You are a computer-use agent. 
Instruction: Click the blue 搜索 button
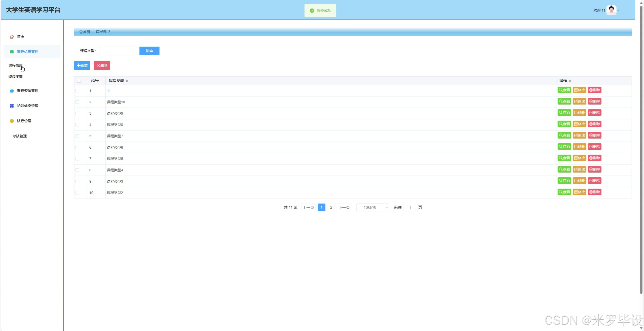pos(149,51)
